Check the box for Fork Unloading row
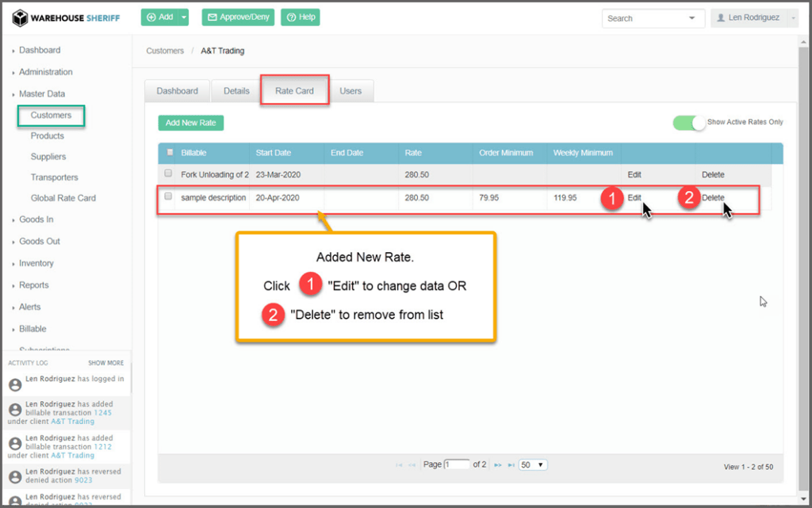812x508 pixels. [x=168, y=174]
